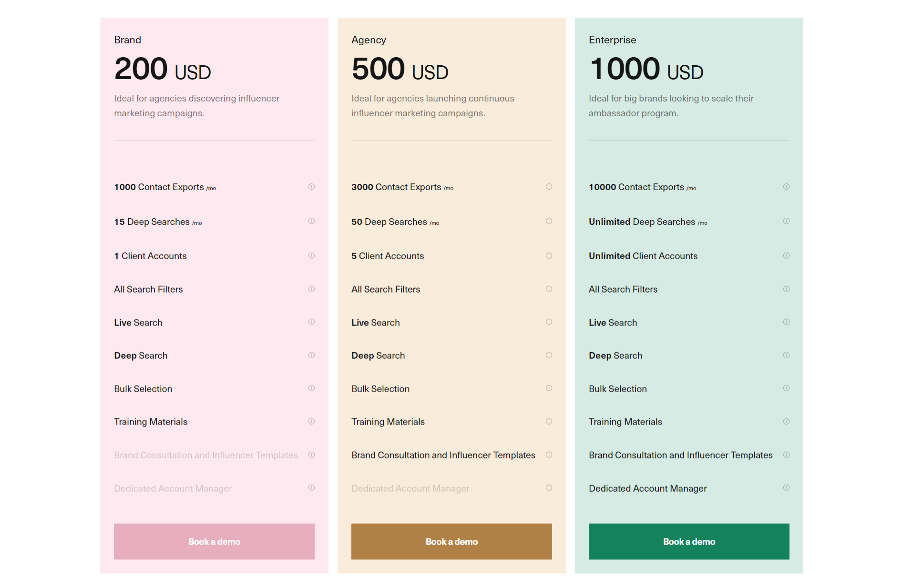Book a demo for the Enterprise plan
Image resolution: width=902 pixels, height=588 pixels.
point(689,541)
